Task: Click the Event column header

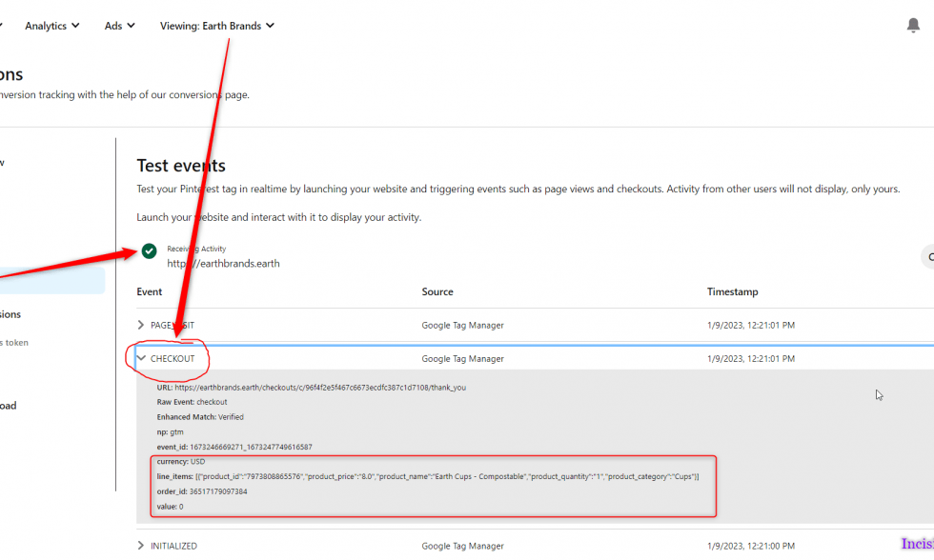Action: (x=150, y=291)
